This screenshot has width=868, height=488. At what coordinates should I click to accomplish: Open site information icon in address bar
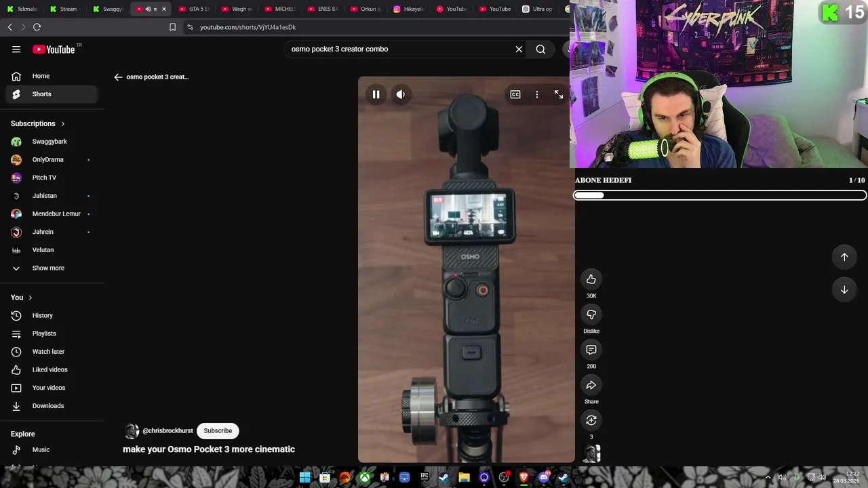pyautogui.click(x=190, y=27)
